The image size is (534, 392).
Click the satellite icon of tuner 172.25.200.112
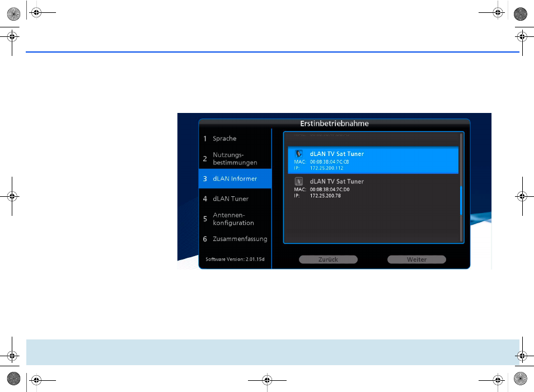click(299, 154)
